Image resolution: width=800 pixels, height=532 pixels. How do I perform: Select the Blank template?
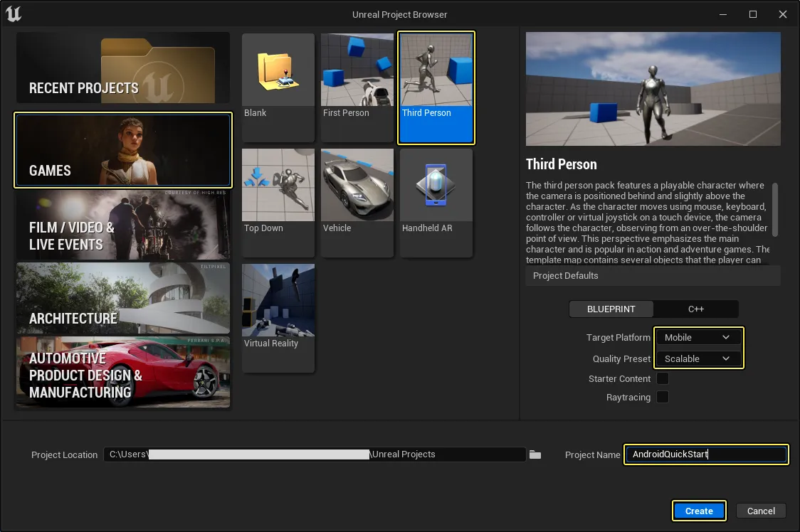tap(278, 87)
